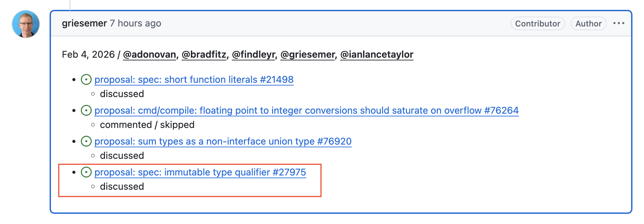Click the griesemer author name
This screenshot has width=644, height=224.
84,23
